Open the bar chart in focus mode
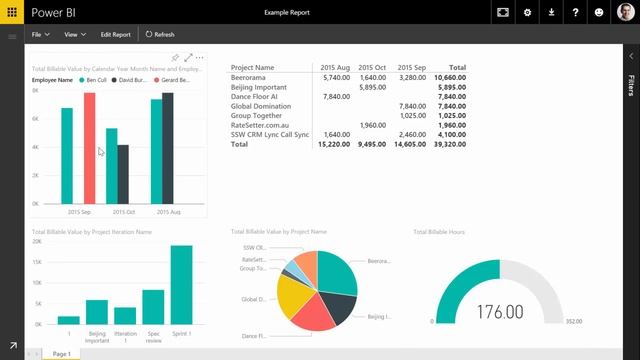This screenshot has height=360, width=640. pos(188,58)
